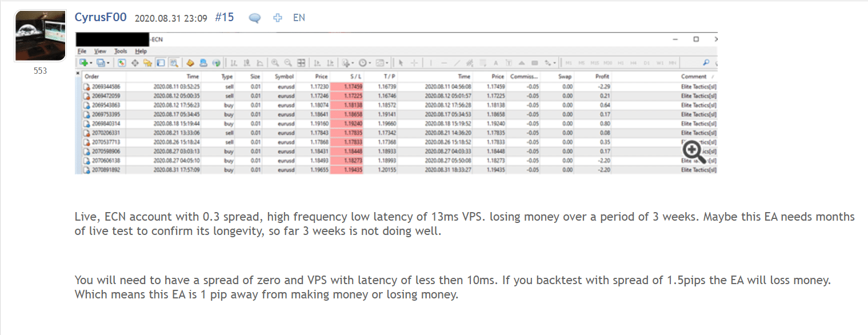Viewport: 868px width, 335px height.
Task: Click the blue search icon in toolbar
Action: tap(706, 63)
